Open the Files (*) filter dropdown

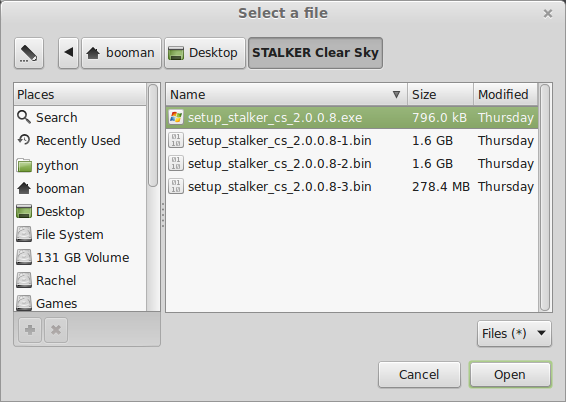coord(514,333)
